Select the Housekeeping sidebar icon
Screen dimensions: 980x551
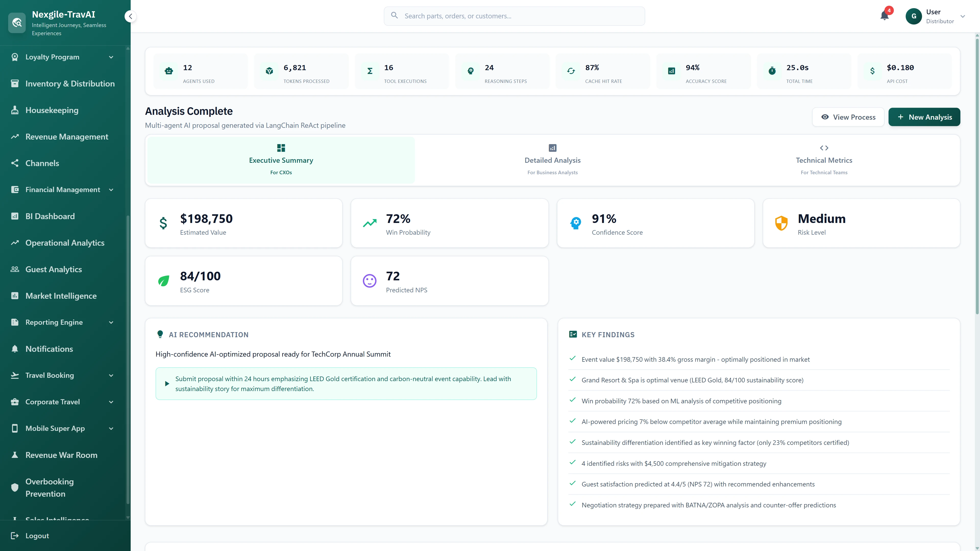tap(15, 110)
